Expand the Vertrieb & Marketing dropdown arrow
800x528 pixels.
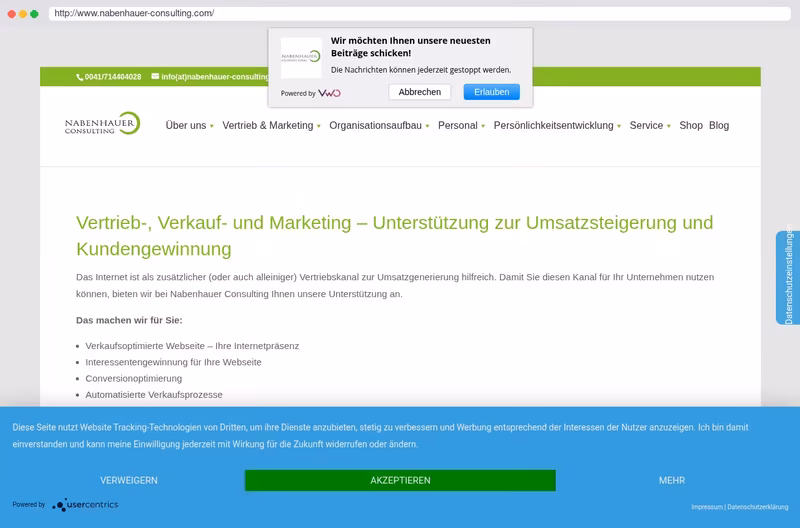point(319,126)
